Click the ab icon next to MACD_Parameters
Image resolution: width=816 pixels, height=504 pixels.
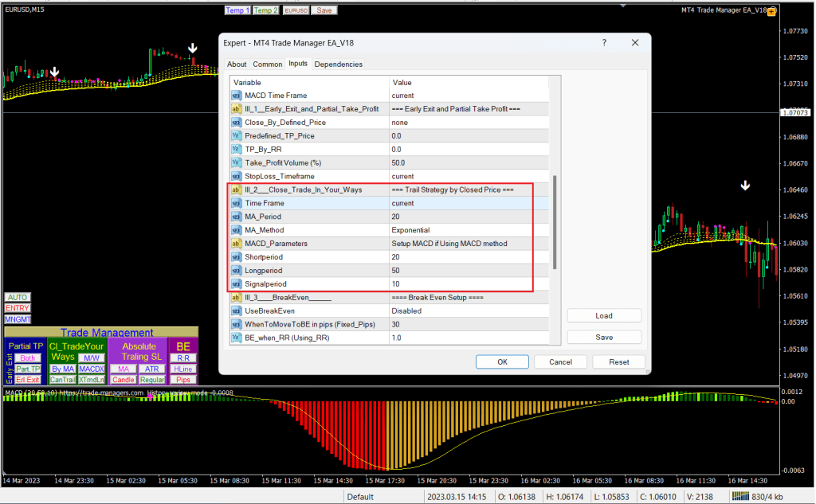pyautogui.click(x=236, y=244)
